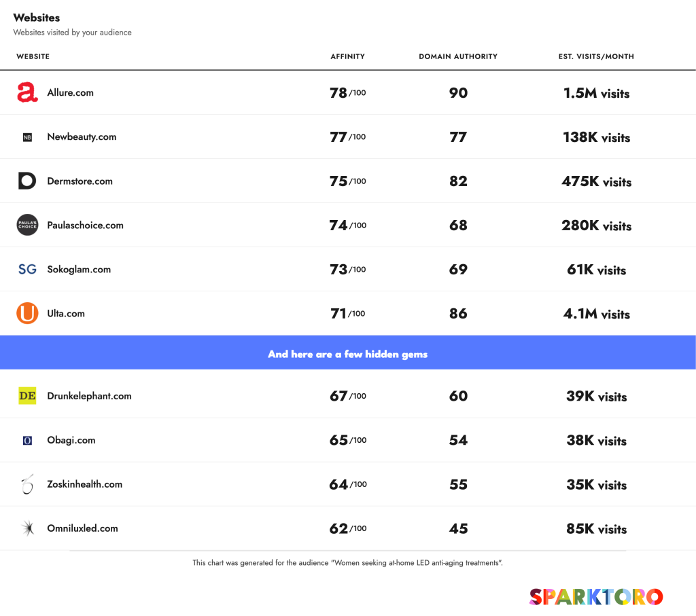
Task: Sort by Est. Visits/Month column header
Action: pyautogui.click(x=596, y=56)
